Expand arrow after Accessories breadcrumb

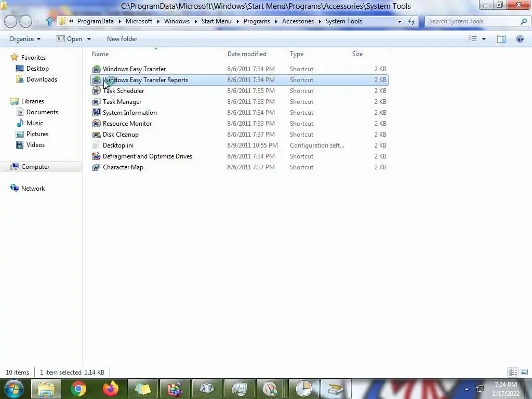320,21
